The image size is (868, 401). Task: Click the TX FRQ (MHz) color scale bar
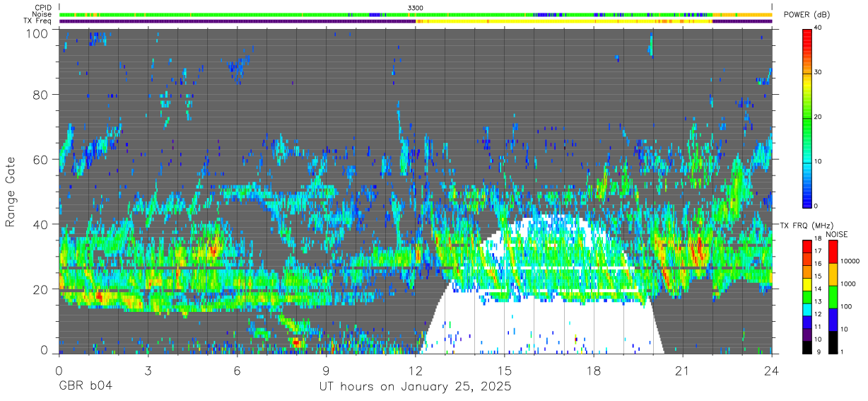[807, 296]
